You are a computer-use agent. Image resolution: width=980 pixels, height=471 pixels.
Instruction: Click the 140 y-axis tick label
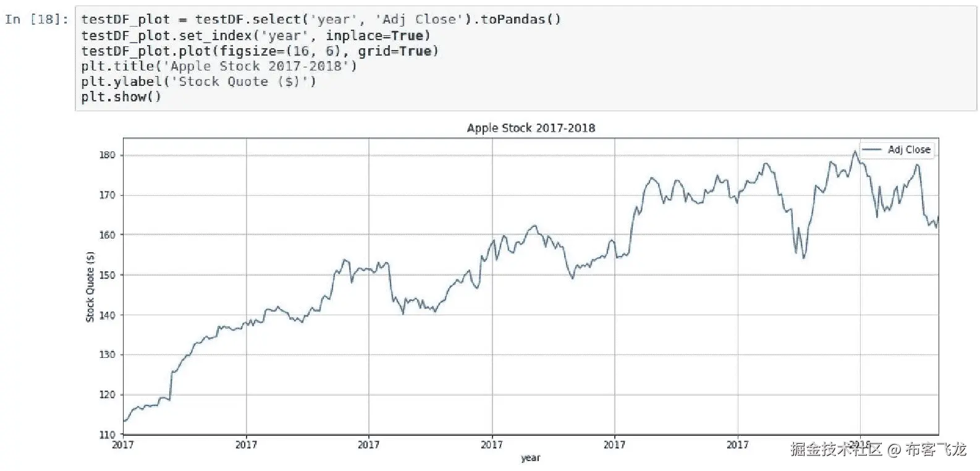point(107,315)
